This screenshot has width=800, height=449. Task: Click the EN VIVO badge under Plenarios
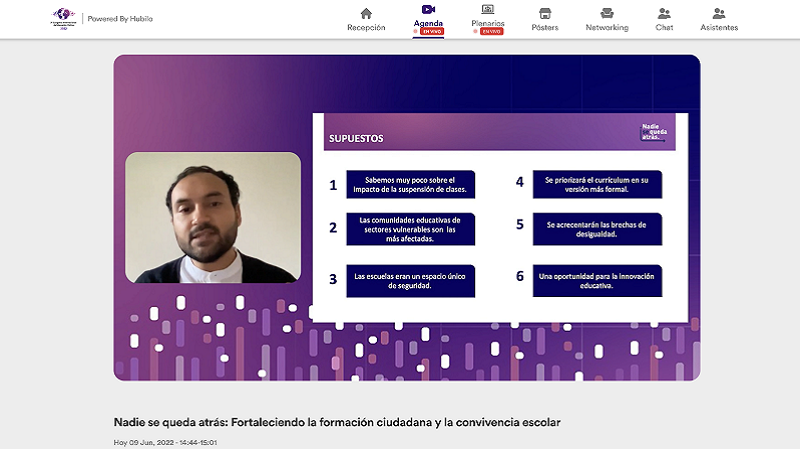click(x=492, y=32)
